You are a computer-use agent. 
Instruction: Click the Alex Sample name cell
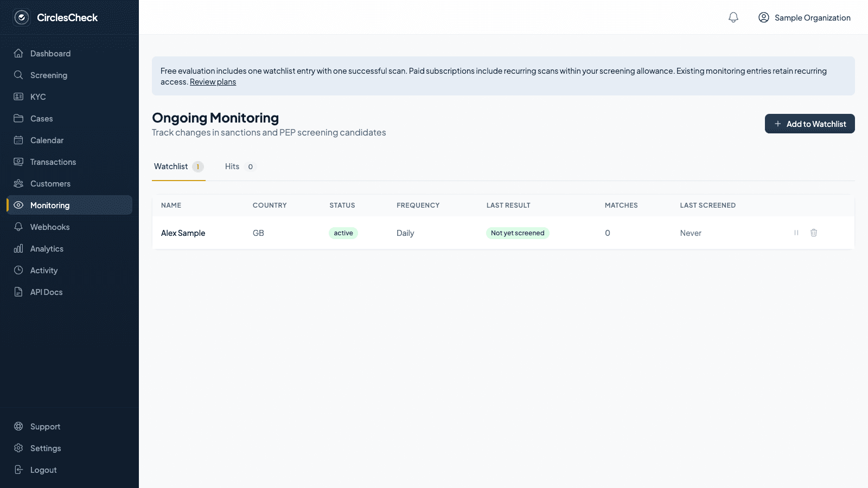[183, 233]
